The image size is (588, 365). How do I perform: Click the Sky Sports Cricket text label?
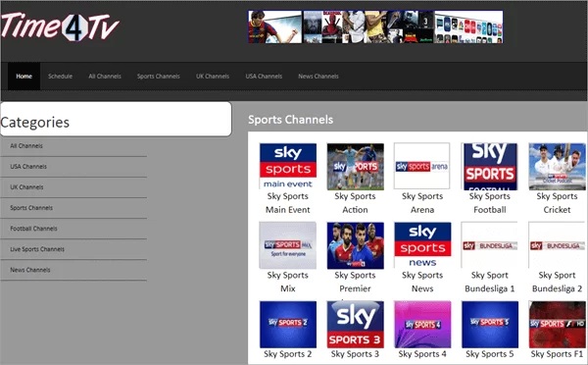557,203
